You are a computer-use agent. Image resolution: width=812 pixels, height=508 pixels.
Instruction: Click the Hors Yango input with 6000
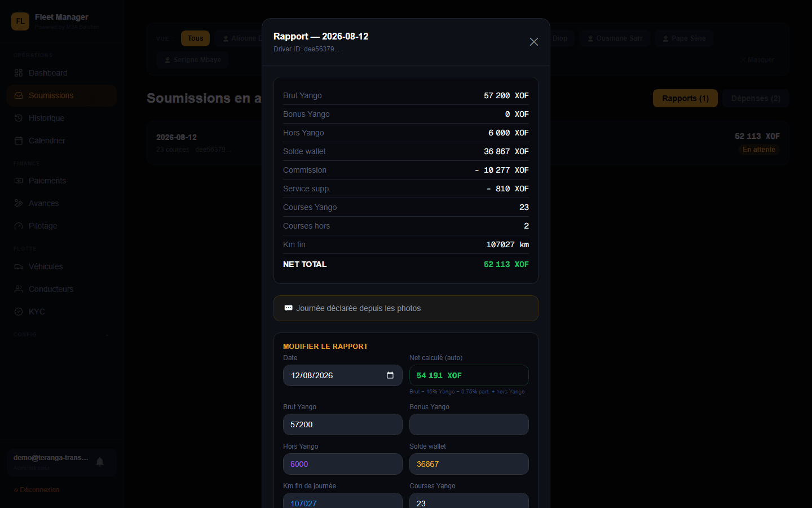click(343, 464)
